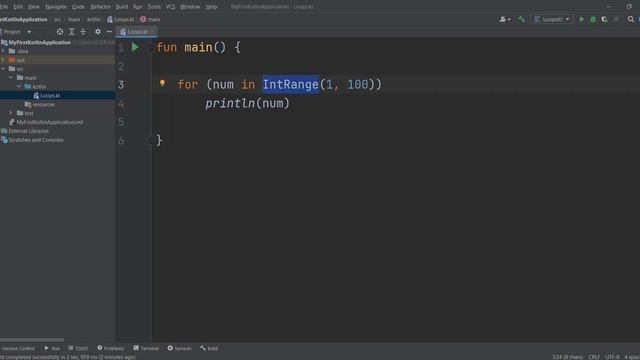Open the Services tool window
Viewport: 640px width, 360px height.
(179, 348)
